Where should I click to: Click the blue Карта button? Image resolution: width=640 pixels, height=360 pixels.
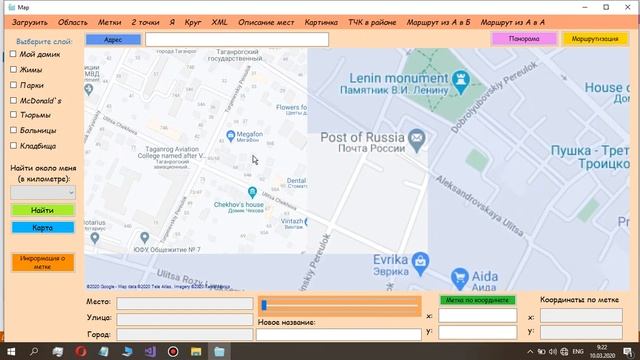pyautogui.click(x=42, y=227)
